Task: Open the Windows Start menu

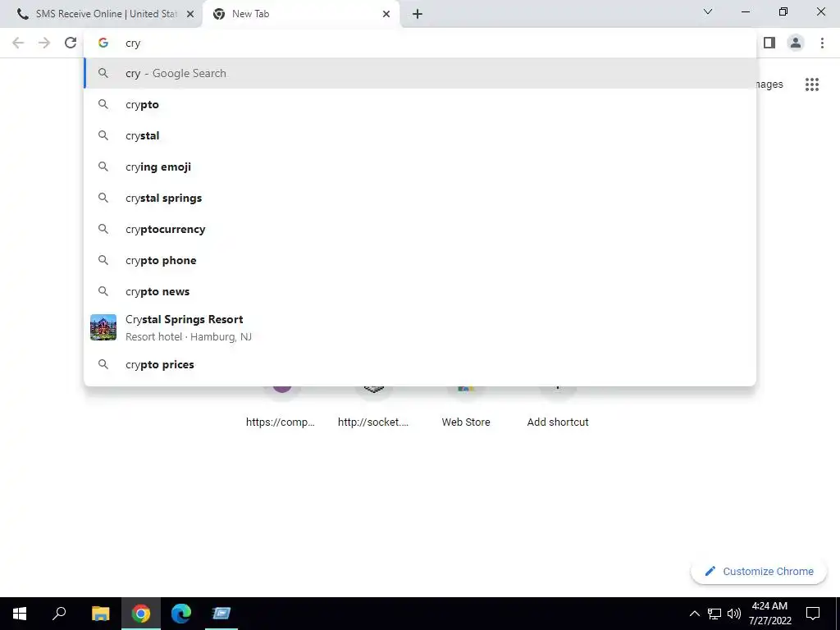Action: pyautogui.click(x=20, y=614)
